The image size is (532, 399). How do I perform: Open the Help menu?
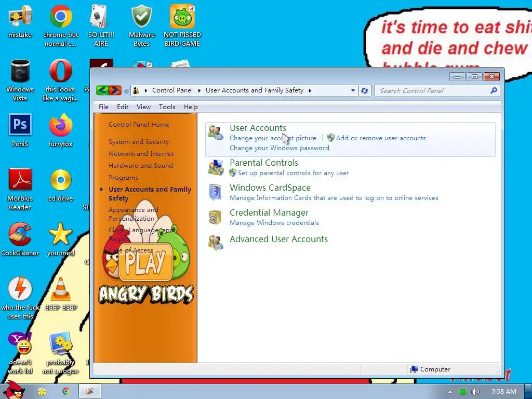[191, 107]
